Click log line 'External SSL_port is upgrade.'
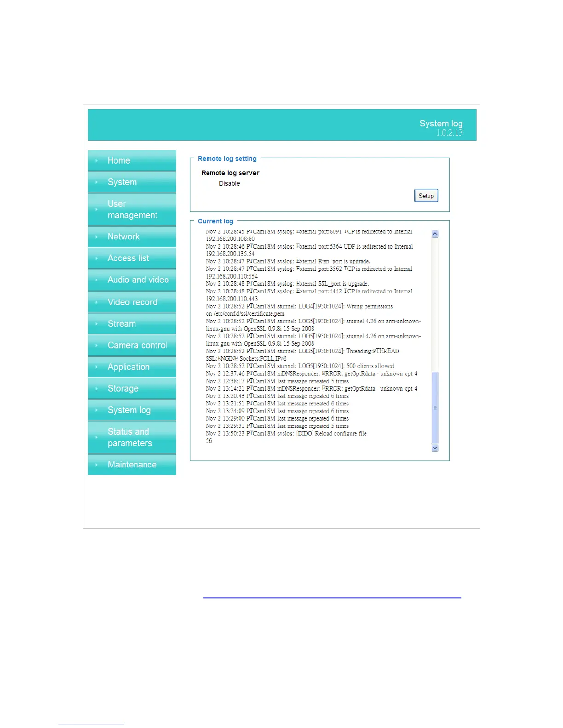The height and width of the screenshot is (728, 563). [287, 284]
